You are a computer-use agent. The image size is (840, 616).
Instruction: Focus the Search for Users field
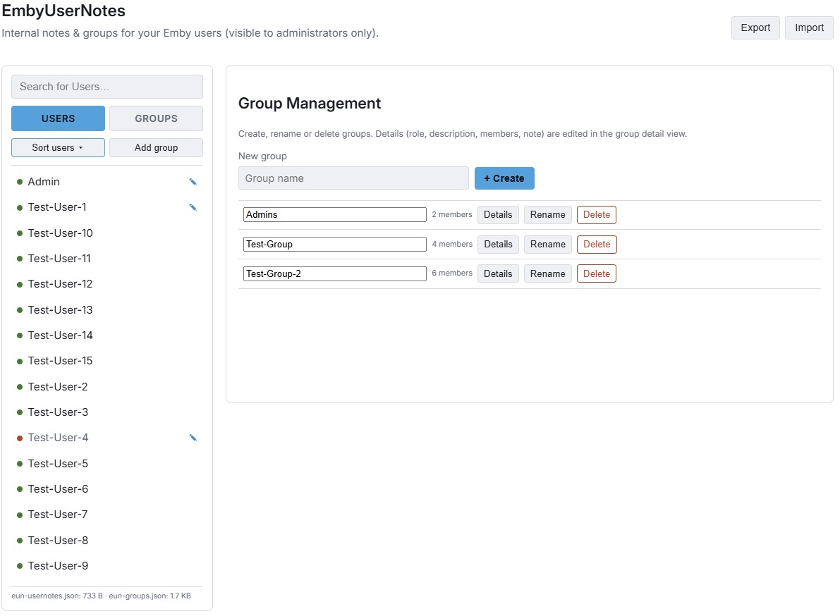coord(107,87)
